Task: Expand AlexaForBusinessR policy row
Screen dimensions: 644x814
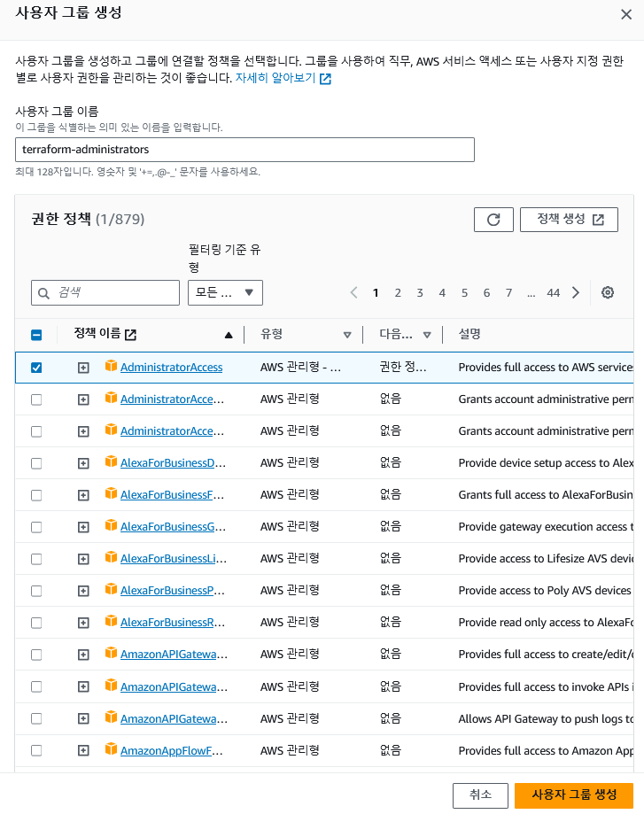Action: 83,623
